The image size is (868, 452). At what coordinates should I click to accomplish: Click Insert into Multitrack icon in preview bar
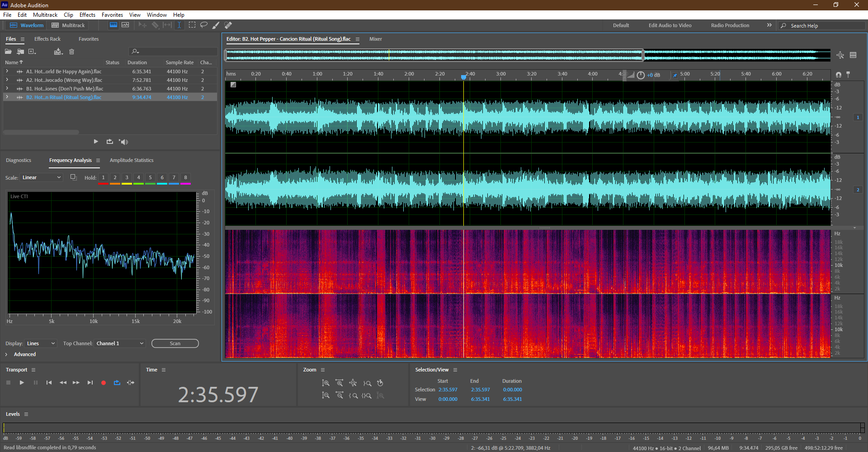[x=109, y=142]
